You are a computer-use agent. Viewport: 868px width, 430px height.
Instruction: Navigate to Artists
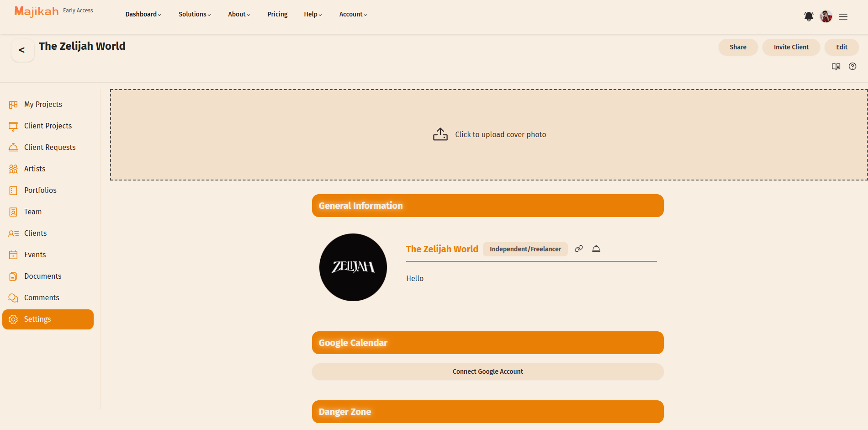48,169
